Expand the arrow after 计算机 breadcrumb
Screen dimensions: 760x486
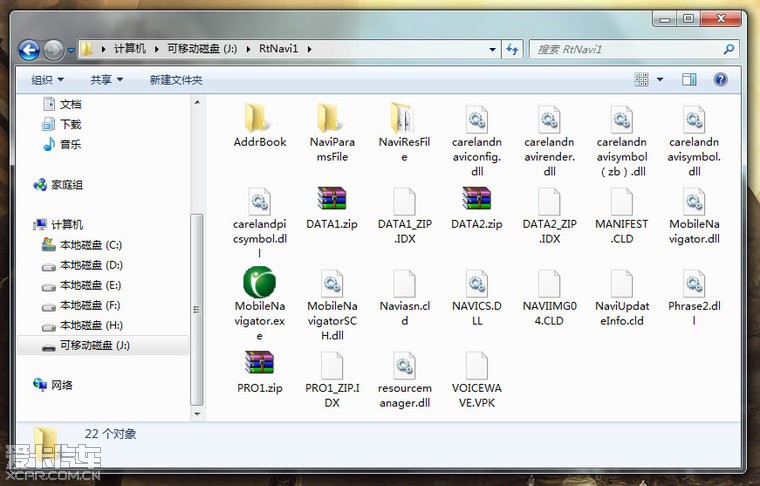tap(156, 49)
